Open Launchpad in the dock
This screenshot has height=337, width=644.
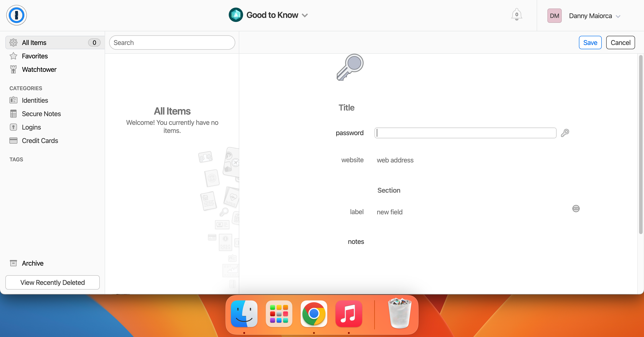(279, 314)
